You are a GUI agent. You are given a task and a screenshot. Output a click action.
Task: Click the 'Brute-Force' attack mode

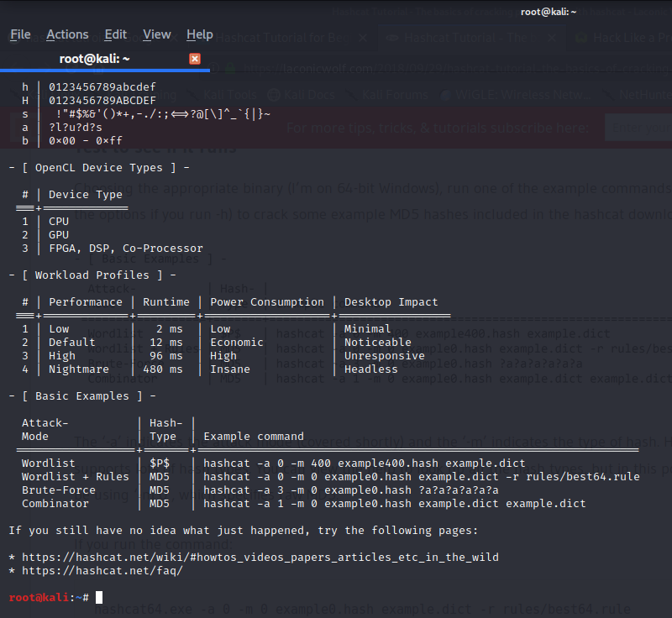(59, 490)
